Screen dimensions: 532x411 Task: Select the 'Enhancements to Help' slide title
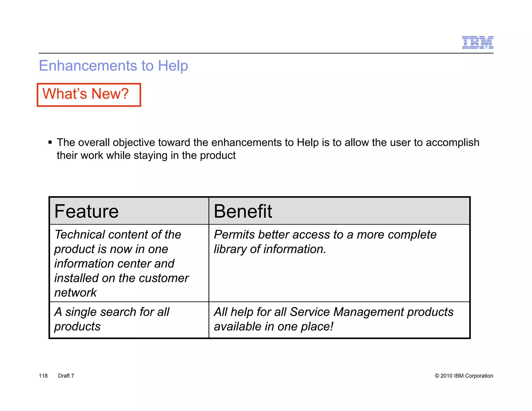click(113, 65)
